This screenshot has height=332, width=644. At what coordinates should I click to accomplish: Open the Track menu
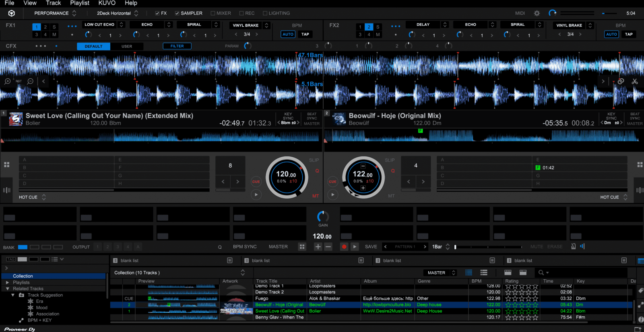click(53, 3)
